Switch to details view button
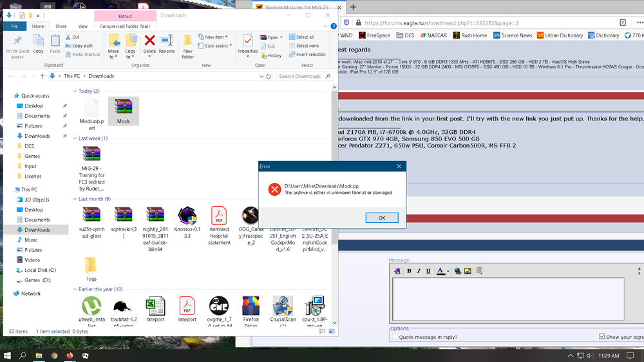Viewport: 644px width, 362px height. [x=323, y=331]
